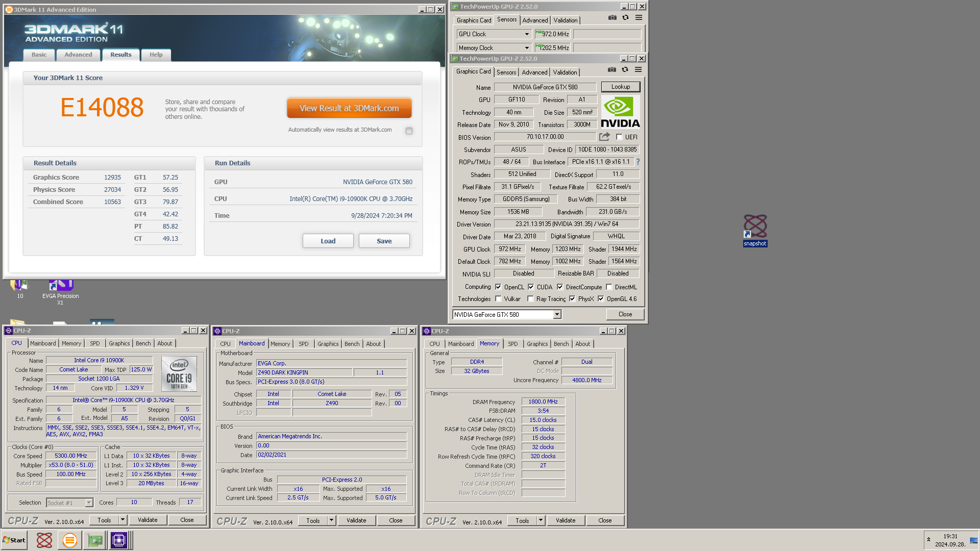Screen dimensions: 980x551
Task: Toggle the OpenCL checkbox
Action: pos(498,287)
